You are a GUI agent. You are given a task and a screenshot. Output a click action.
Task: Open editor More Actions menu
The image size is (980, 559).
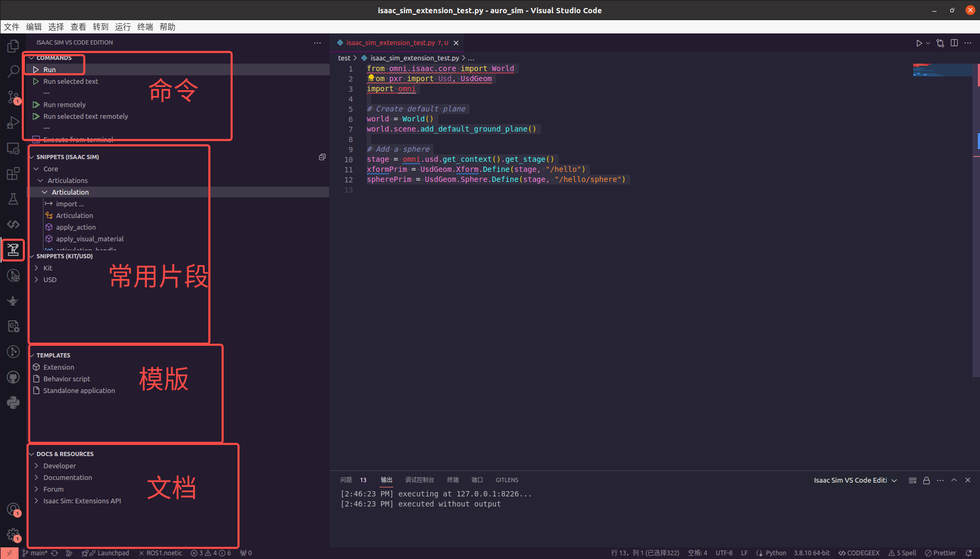[968, 43]
